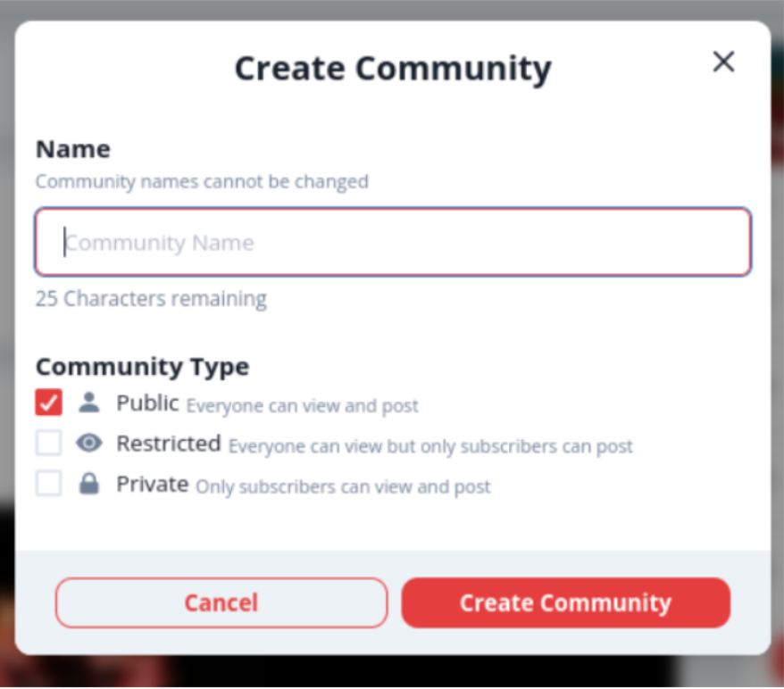Uncheck the Public community type checkbox
The width and height of the screenshot is (784, 689).
click(49, 403)
